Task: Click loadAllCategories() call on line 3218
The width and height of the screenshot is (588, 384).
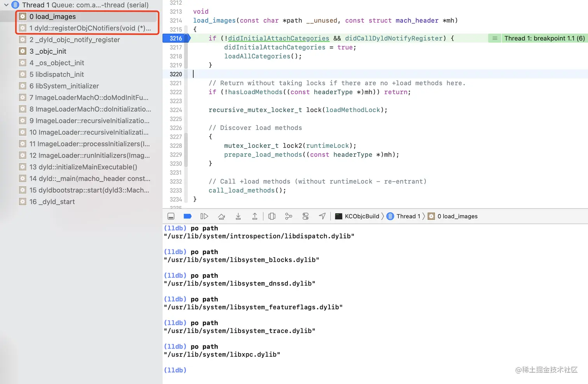Action: coord(263,56)
